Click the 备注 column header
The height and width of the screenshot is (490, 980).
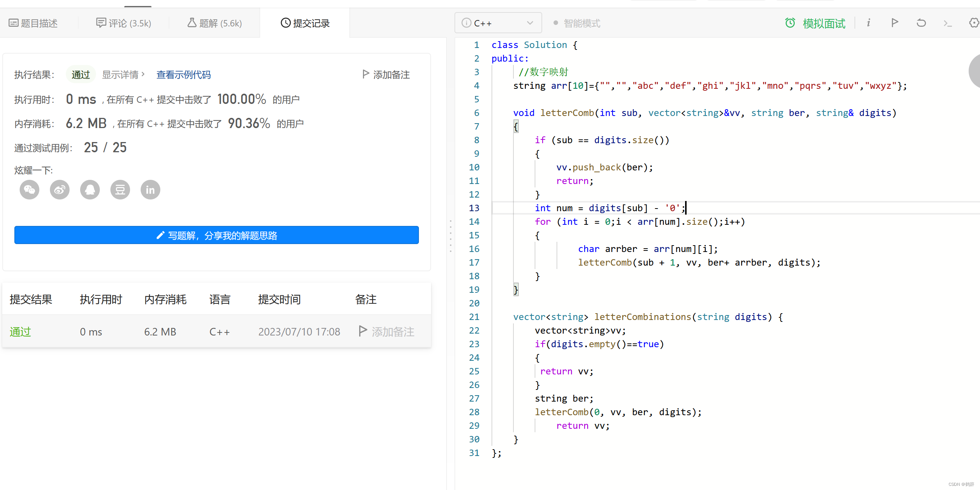366,300
